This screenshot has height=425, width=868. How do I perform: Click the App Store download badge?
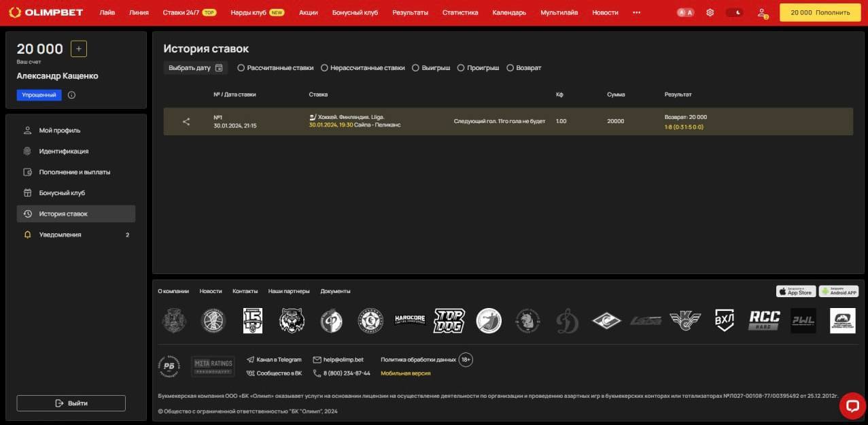[796, 291]
